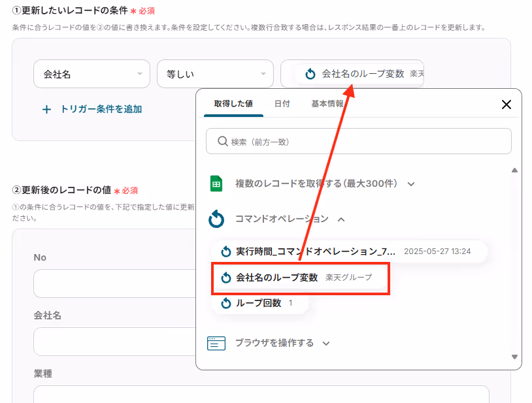Click the コマンドオペレーション section label

coord(282,219)
